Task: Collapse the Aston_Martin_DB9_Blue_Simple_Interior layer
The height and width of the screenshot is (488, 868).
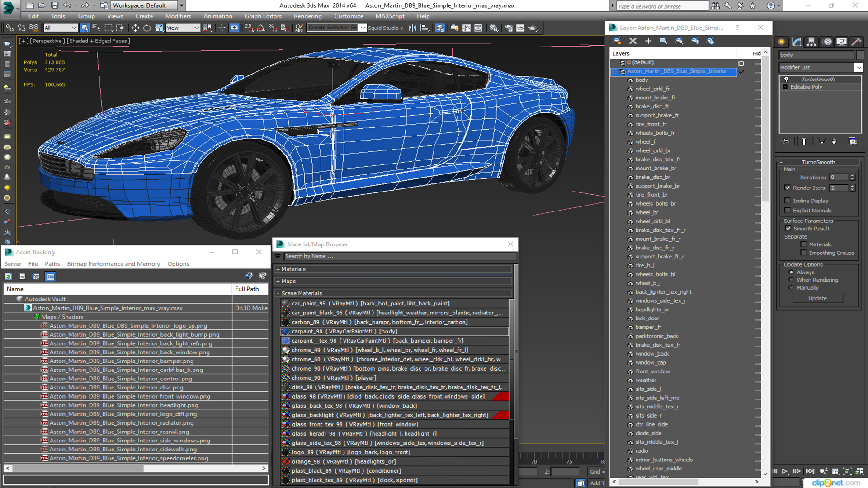Action: 614,71
